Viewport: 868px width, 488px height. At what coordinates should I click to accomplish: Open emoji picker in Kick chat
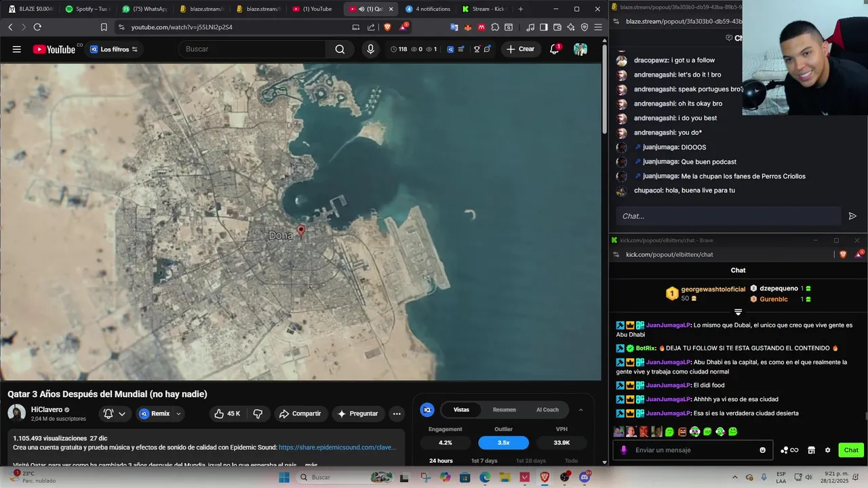point(763,450)
